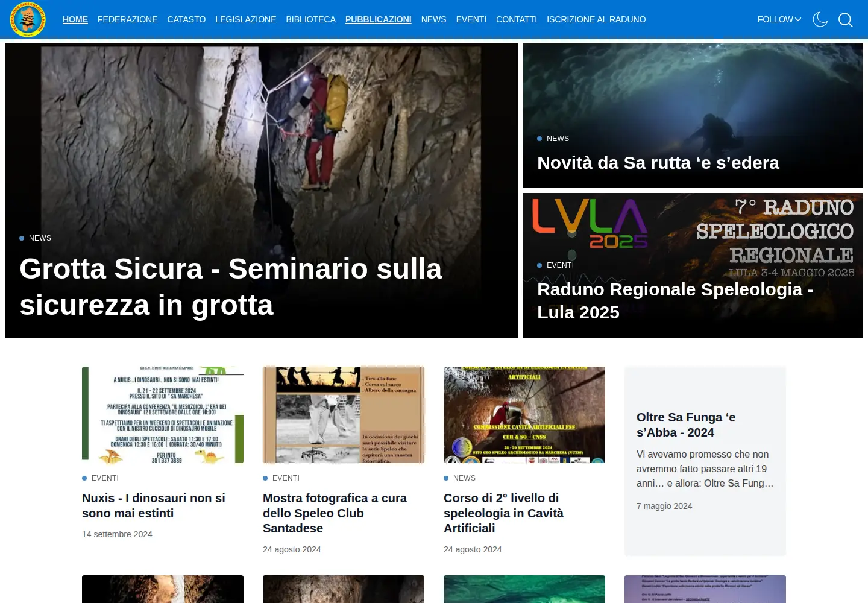The width and height of the screenshot is (868, 603).
Task: Click NEWS category above Corso di 2° livello
Action: coord(464,478)
